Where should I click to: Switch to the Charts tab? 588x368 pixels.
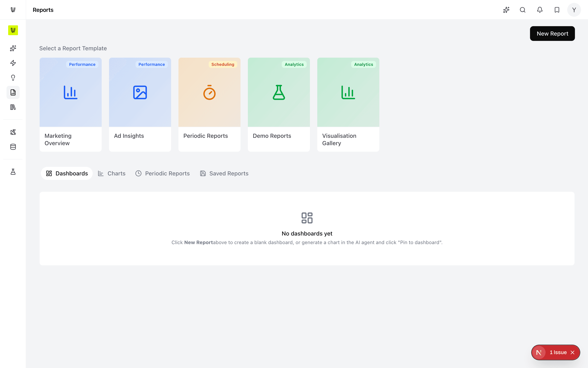pyautogui.click(x=111, y=173)
